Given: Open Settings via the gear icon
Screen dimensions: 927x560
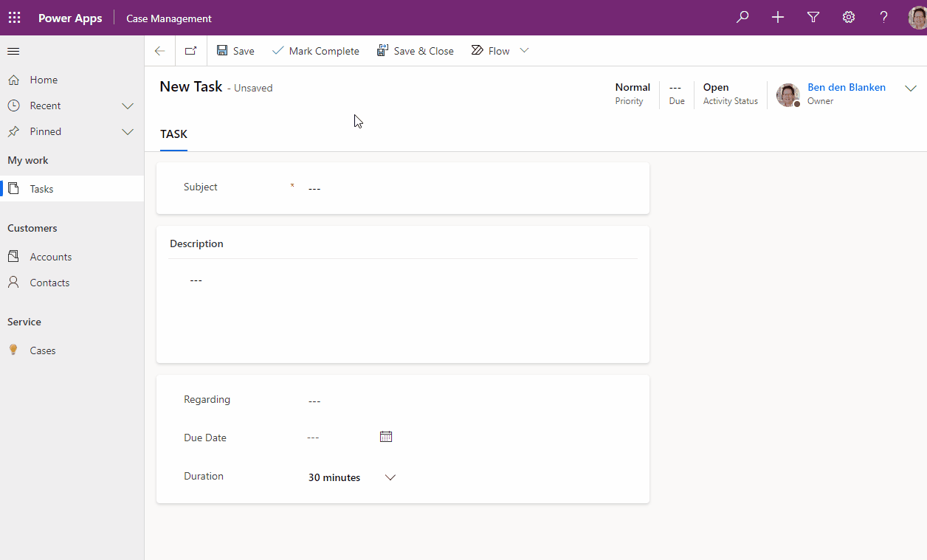Looking at the screenshot, I should click(x=848, y=17).
